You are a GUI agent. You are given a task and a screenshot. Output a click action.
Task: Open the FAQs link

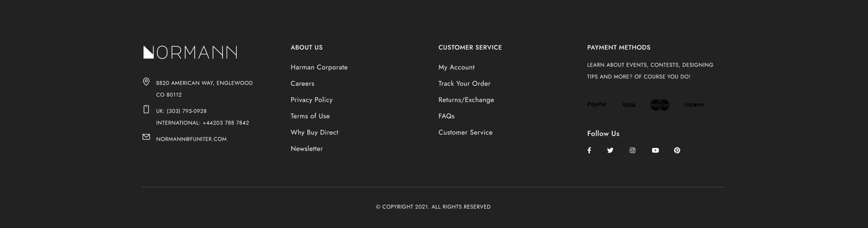pos(447,116)
